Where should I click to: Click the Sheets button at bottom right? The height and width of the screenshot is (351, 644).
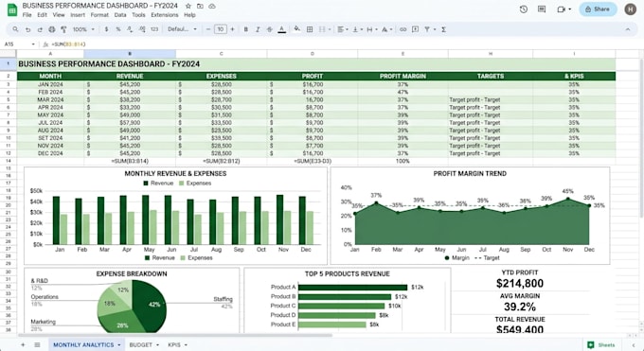coord(601,344)
